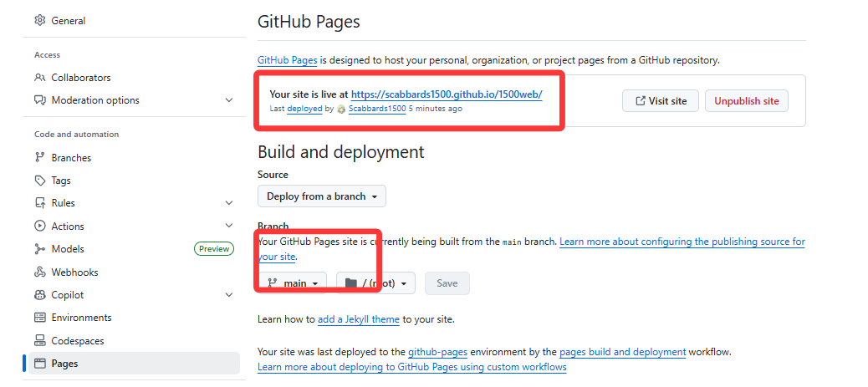Click the Code and automation header
The image size is (868, 387).
click(x=76, y=135)
